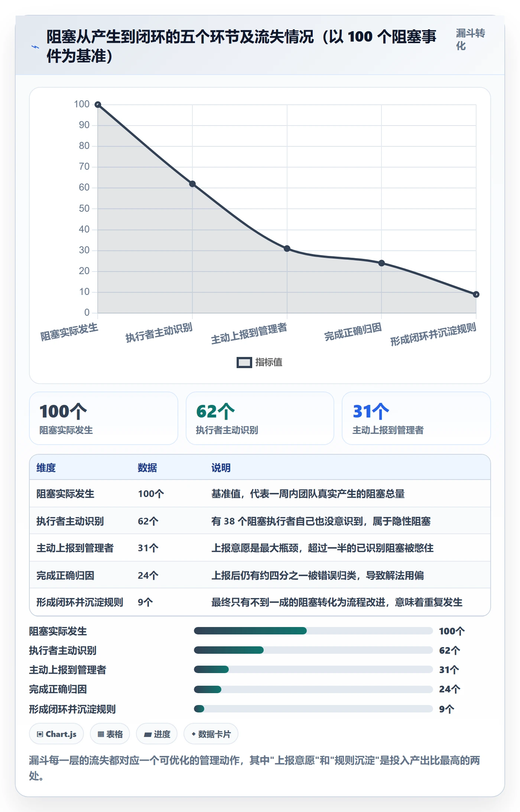Click the 形成闭环并沉淀规则 x-axis label
The height and width of the screenshot is (812, 520).
pyautogui.click(x=433, y=334)
